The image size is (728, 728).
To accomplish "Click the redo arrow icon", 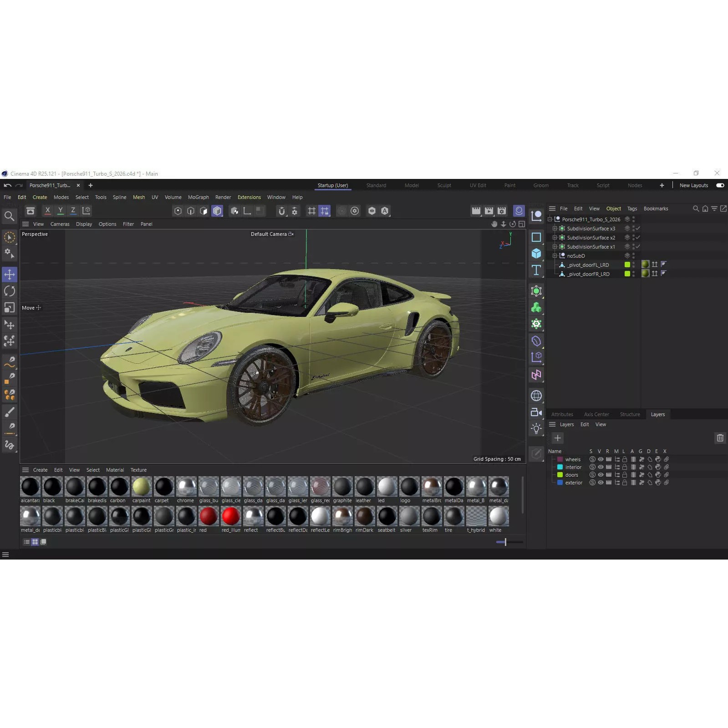I will click(x=19, y=185).
